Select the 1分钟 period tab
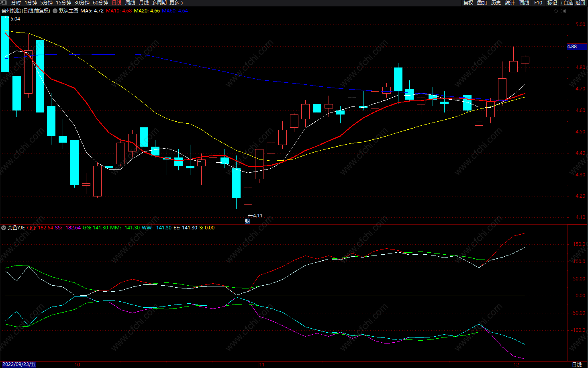Image resolution: width=588 pixels, height=368 pixels. pos(31,3)
